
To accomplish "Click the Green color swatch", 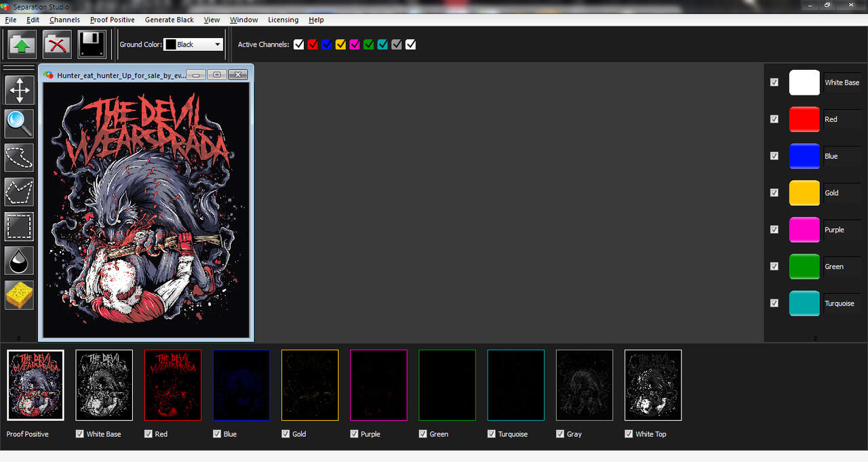I will pyautogui.click(x=804, y=266).
